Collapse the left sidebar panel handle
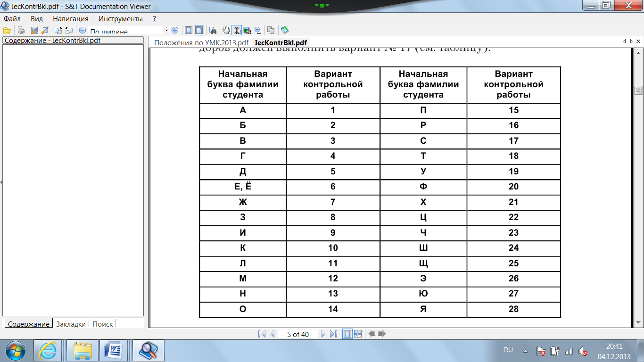 1,182
